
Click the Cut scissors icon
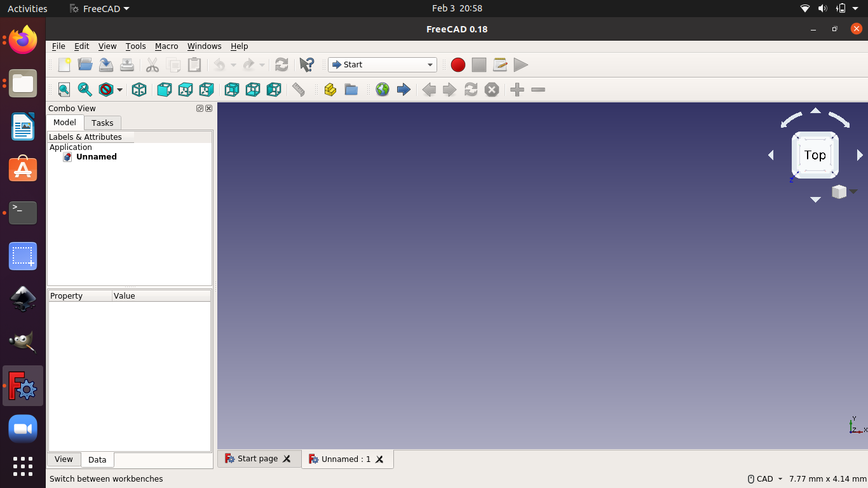tap(153, 65)
